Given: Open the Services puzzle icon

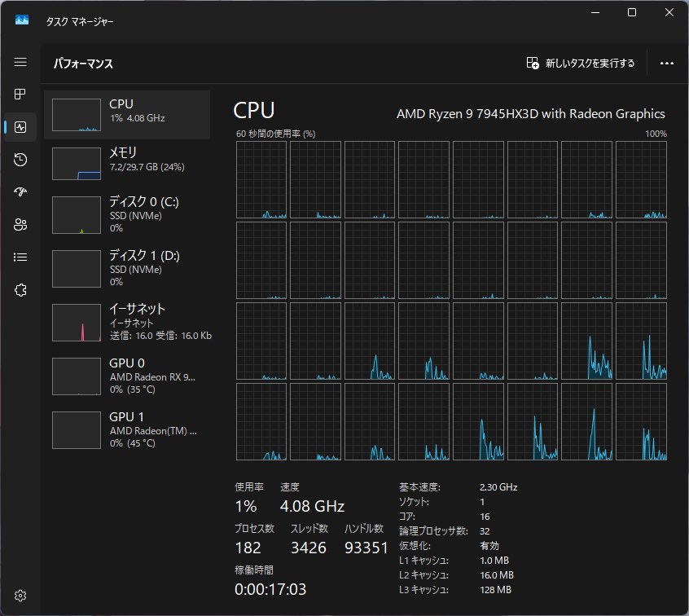Looking at the screenshot, I should click(20, 290).
